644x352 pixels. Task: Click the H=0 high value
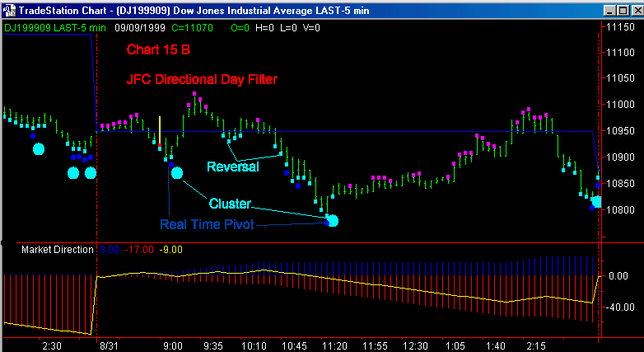coord(264,28)
